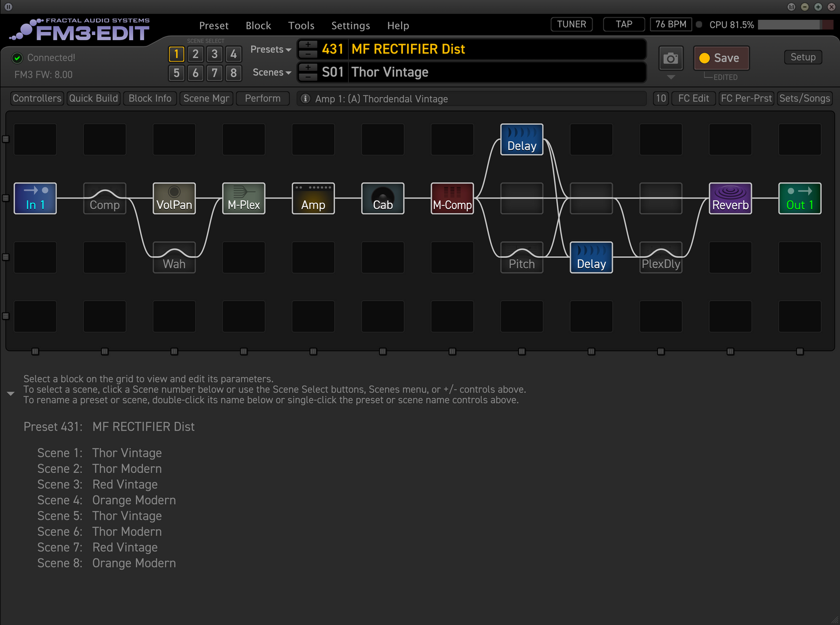Switch to scene 6

coord(196,73)
